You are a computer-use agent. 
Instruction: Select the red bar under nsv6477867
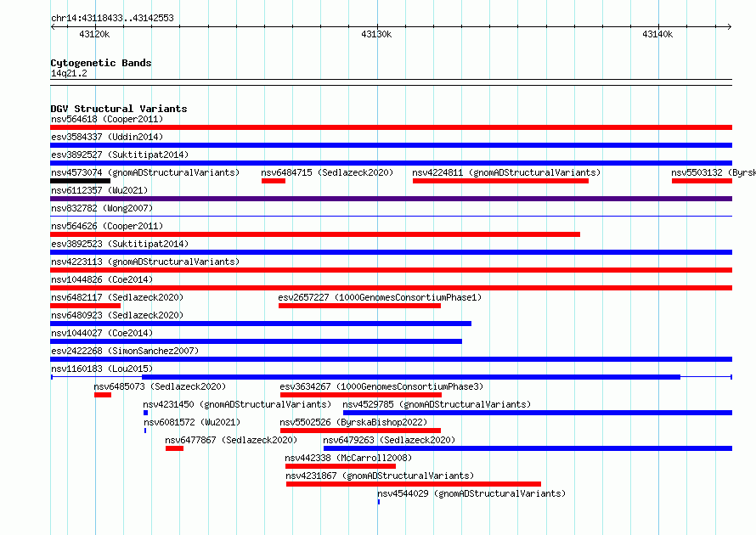click(174, 448)
